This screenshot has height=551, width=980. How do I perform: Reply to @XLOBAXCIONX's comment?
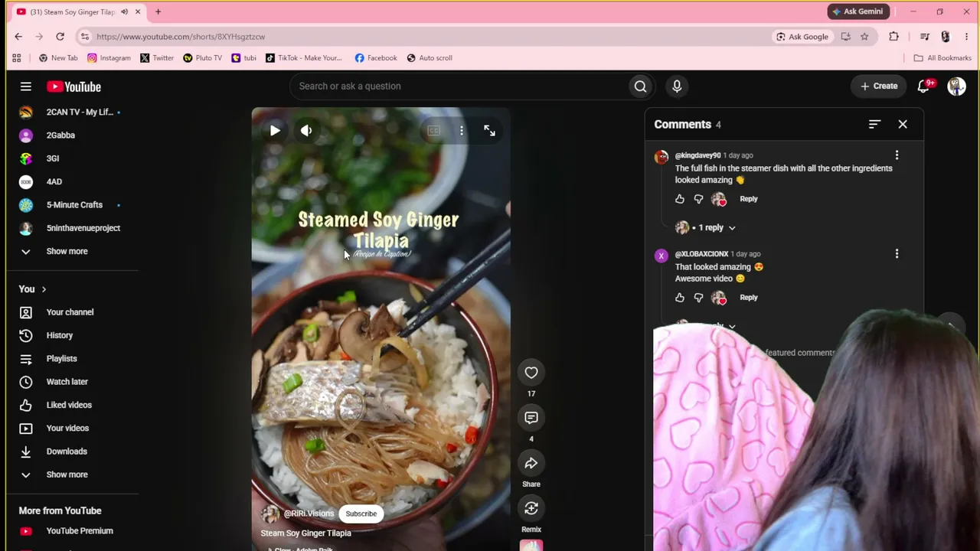click(x=749, y=298)
